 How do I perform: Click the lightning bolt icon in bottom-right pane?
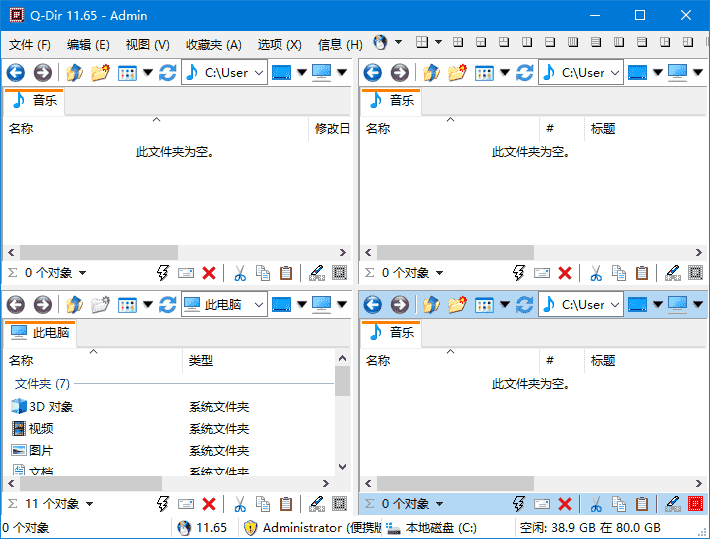pyautogui.click(x=519, y=504)
